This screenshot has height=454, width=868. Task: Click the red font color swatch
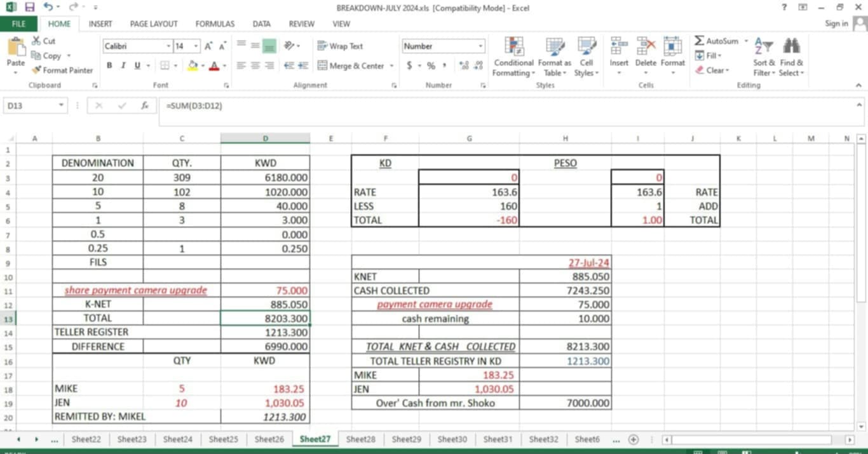click(x=214, y=65)
